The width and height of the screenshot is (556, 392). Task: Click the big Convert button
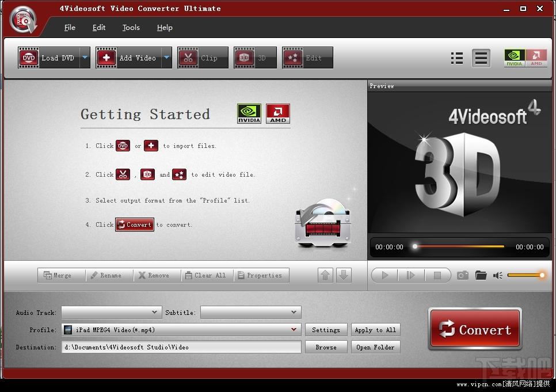tap(475, 330)
